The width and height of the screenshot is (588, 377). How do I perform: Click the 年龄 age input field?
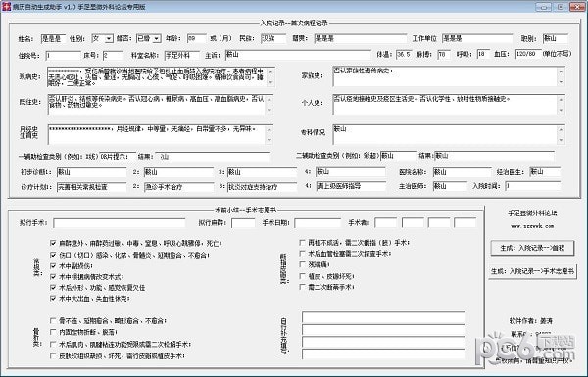[197, 38]
